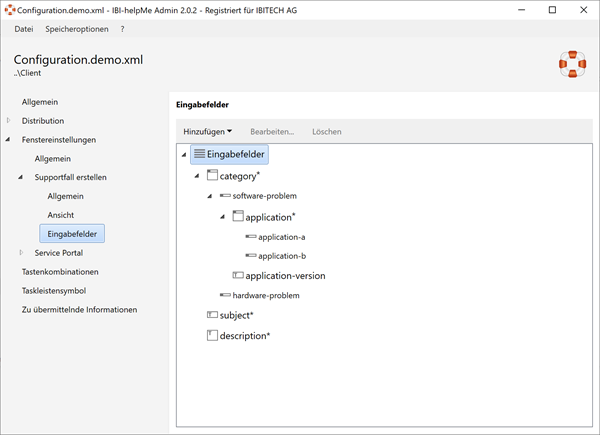Click the lifebuoy logo in header
600x435 pixels.
572,64
